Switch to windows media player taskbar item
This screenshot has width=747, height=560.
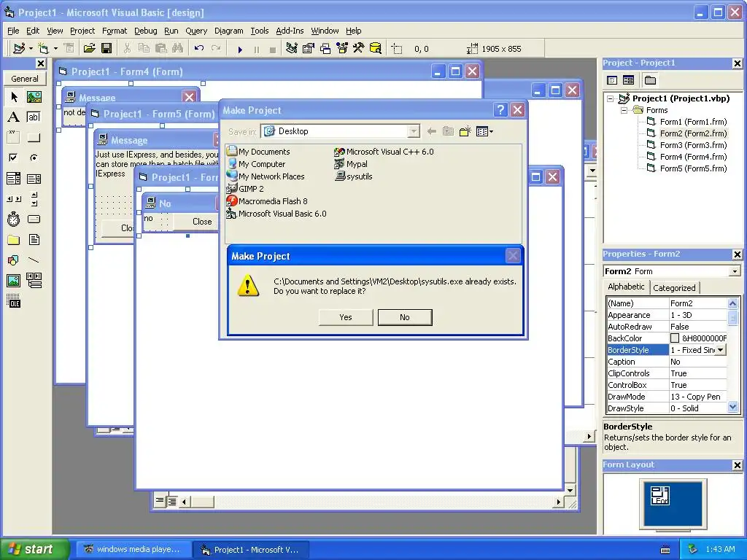(133, 549)
